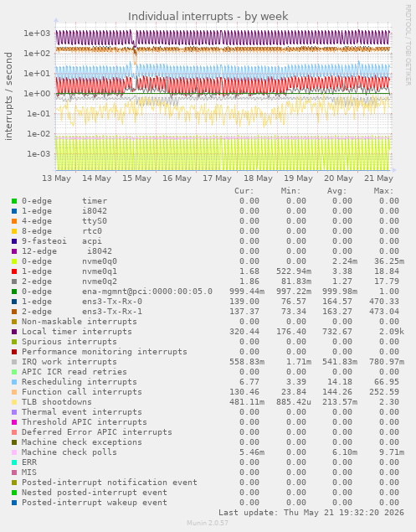Click the 19 May x-axis date label
The image size is (416, 532).
click(298, 178)
